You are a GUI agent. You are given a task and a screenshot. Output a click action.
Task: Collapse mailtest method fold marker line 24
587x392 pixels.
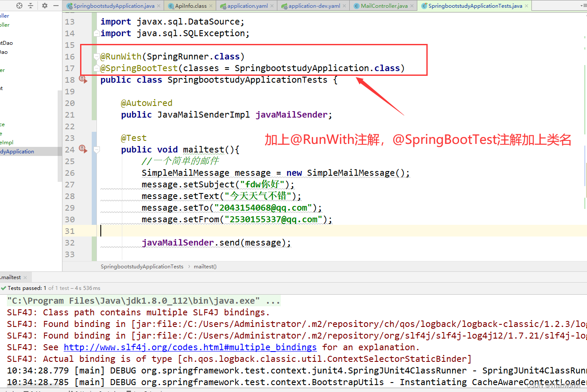97,149
